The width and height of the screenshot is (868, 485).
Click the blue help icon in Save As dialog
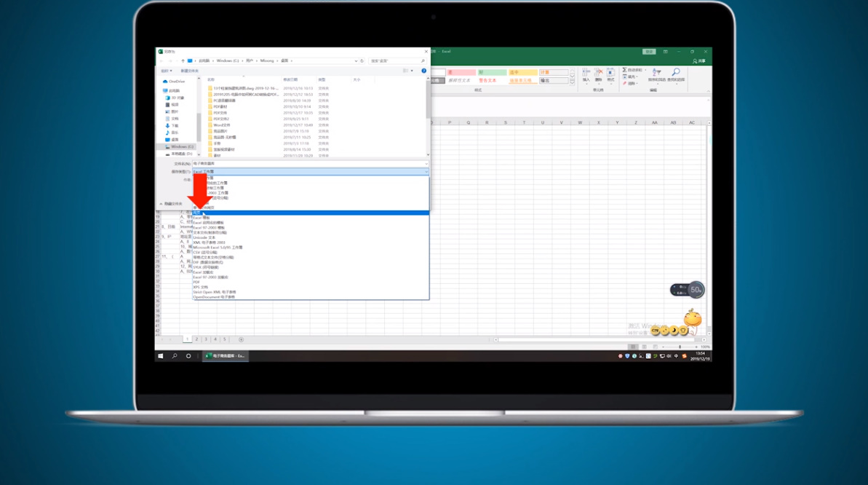pyautogui.click(x=424, y=71)
